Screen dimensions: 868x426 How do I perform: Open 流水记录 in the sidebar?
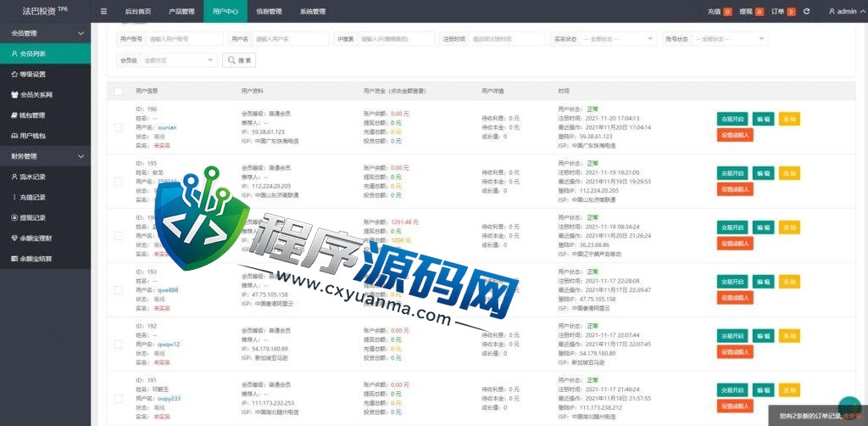pyautogui.click(x=46, y=177)
